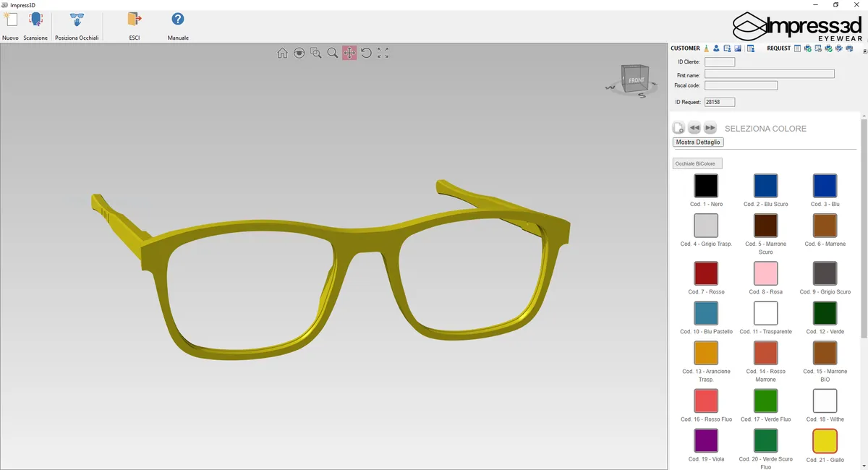Click the Mostra Dettaglio button
Viewport: 868px width, 470px height.
pos(698,142)
